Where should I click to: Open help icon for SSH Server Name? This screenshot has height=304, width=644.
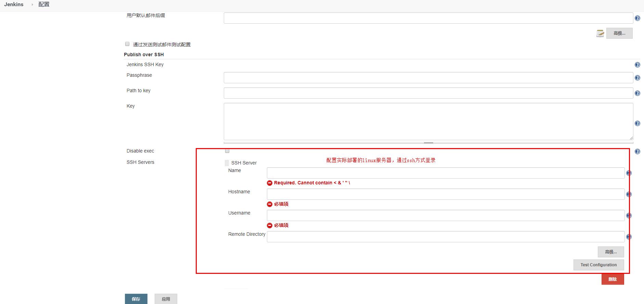click(x=629, y=173)
